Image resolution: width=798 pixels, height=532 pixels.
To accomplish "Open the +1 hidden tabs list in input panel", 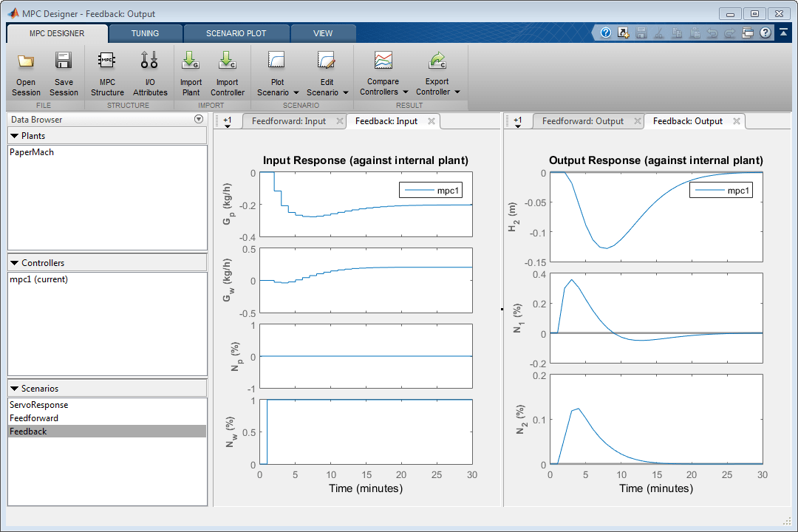I will point(228,122).
